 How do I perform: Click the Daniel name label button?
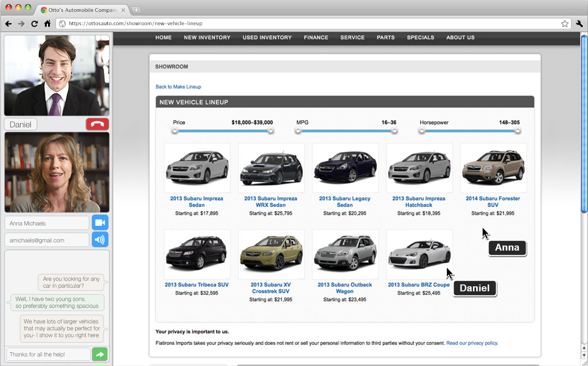[x=21, y=124]
